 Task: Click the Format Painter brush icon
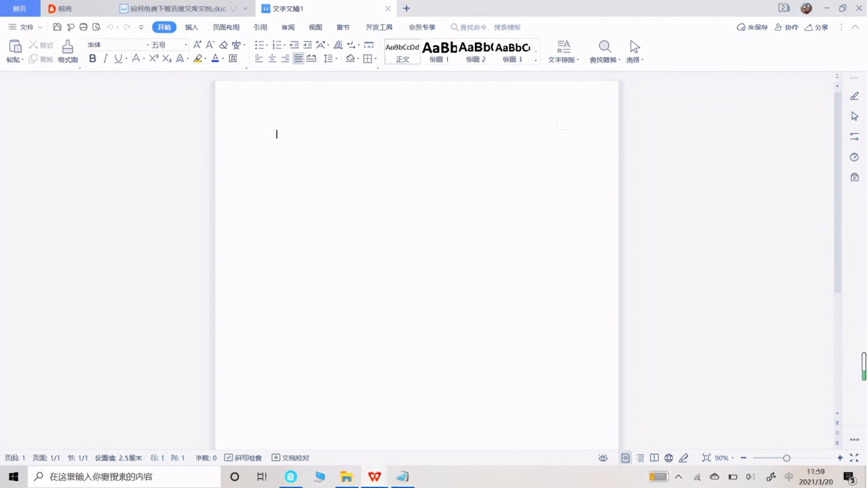click(68, 48)
